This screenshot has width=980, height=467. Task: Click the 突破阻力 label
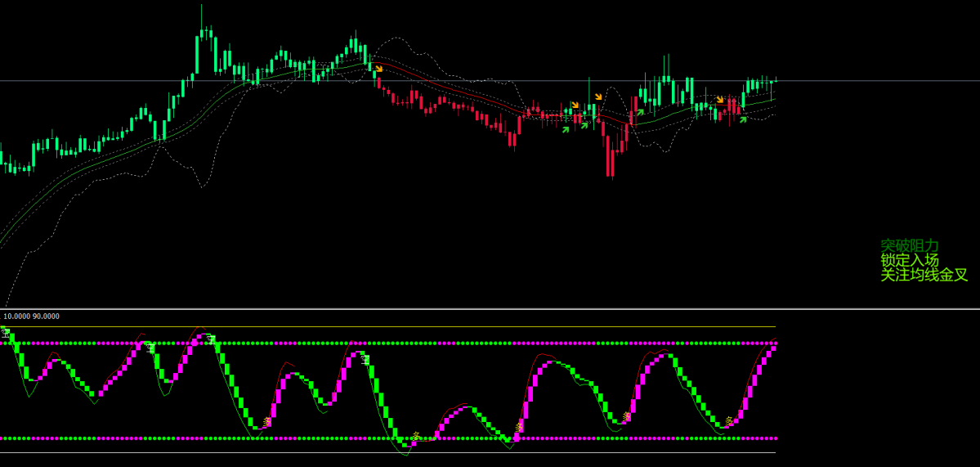[910, 245]
